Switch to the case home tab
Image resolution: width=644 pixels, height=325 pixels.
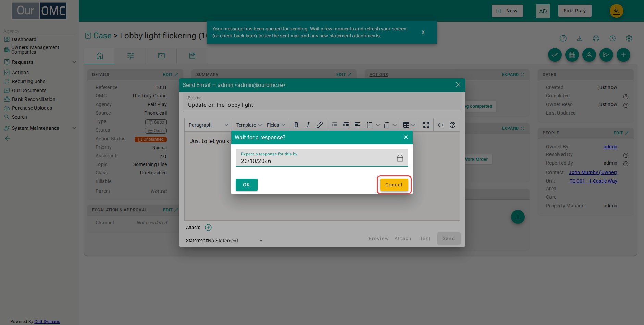pyautogui.click(x=100, y=56)
